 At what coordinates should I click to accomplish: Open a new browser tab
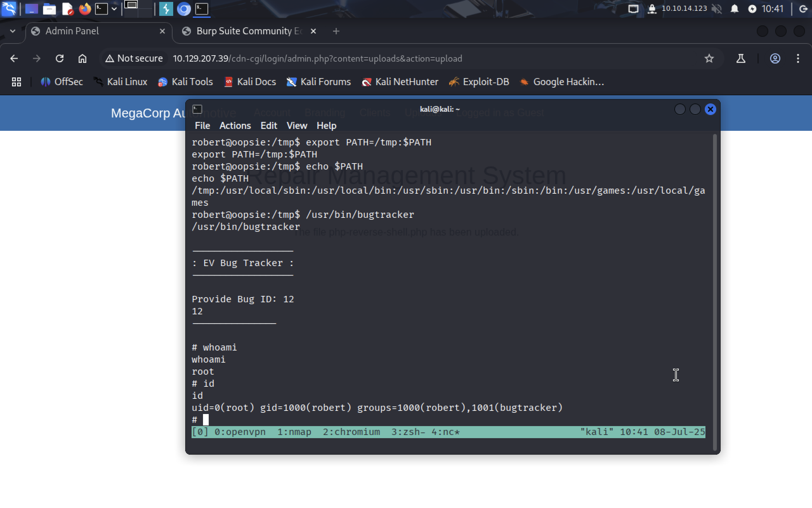tap(336, 31)
